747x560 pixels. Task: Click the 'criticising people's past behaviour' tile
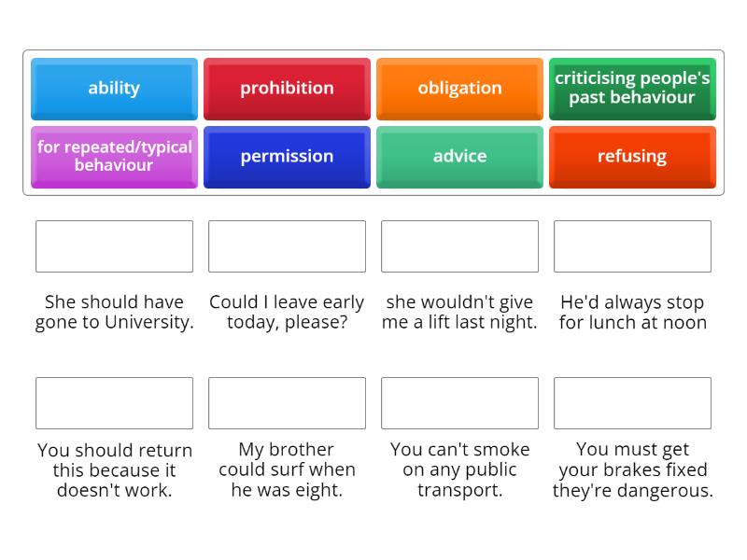click(632, 89)
